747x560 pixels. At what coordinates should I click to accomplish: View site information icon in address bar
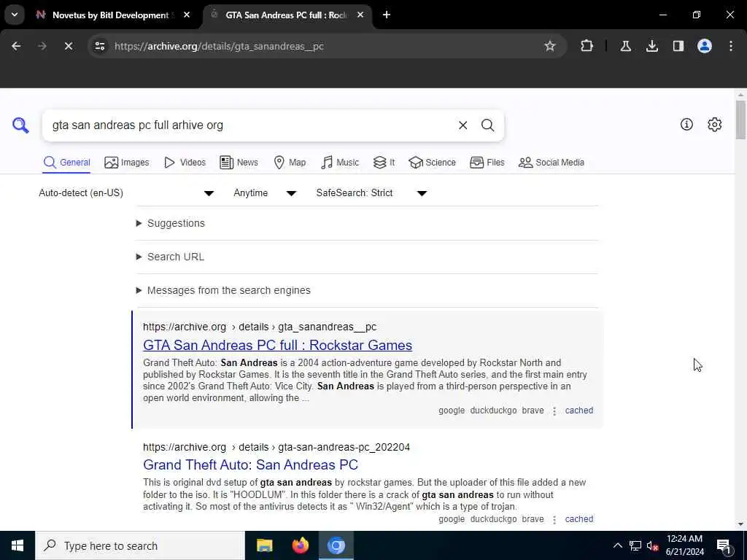click(100, 46)
